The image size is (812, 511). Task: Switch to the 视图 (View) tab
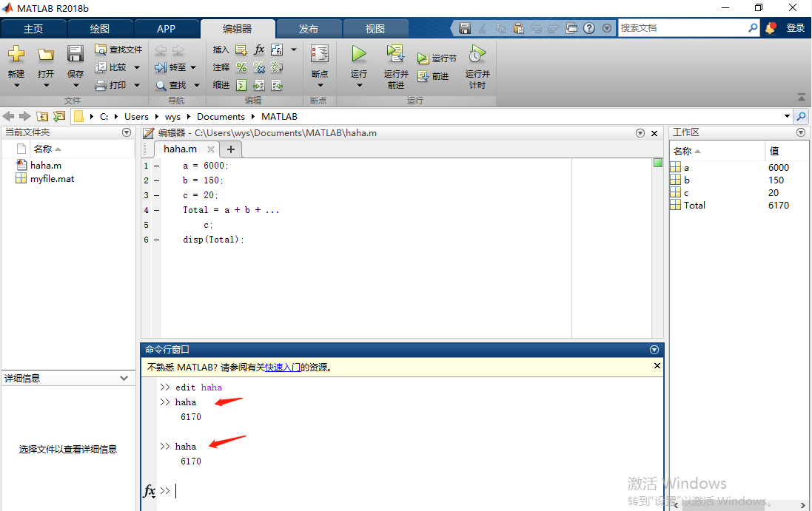pos(375,29)
